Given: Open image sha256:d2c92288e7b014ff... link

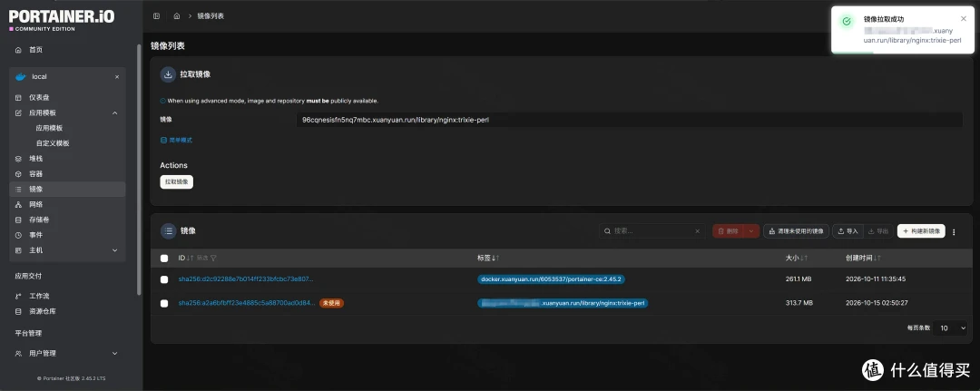Looking at the screenshot, I should click(x=246, y=279).
